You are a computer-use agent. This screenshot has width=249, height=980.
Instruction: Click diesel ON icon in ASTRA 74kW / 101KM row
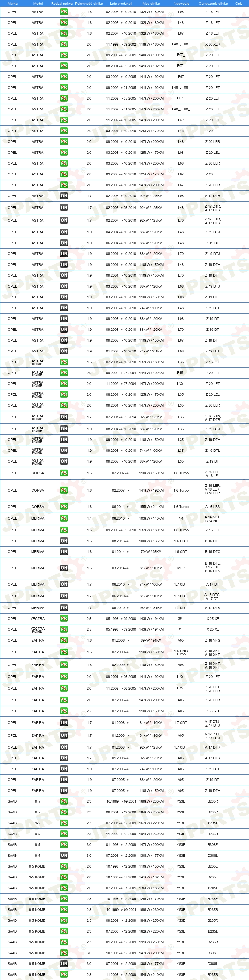coord(64,351)
